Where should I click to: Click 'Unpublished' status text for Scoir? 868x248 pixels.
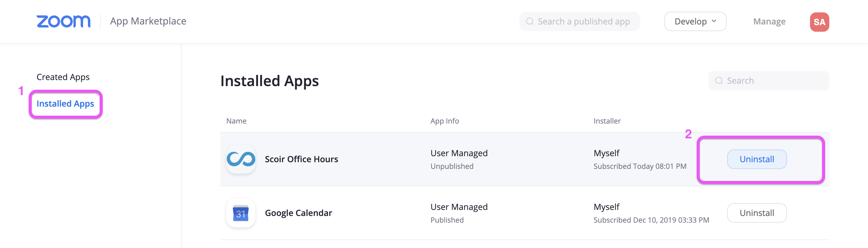click(452, 166)
